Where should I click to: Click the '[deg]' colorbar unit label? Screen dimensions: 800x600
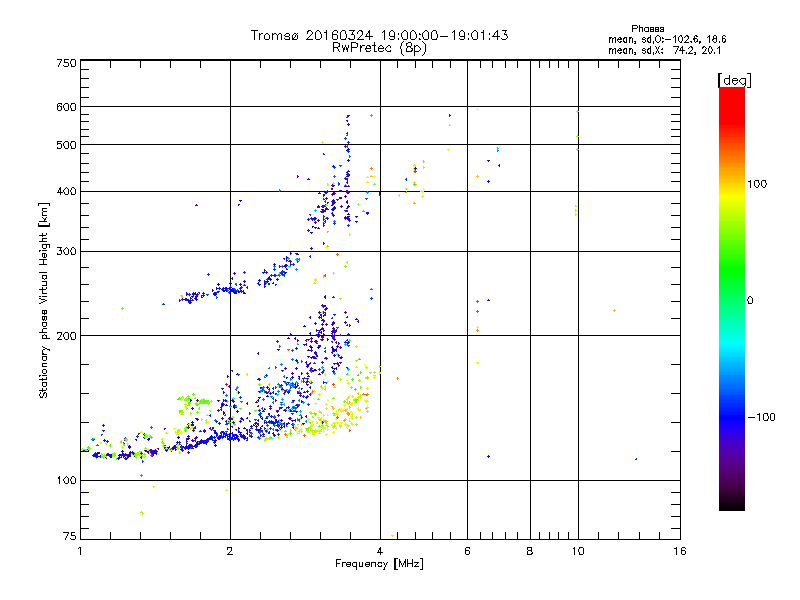point(734,80)
